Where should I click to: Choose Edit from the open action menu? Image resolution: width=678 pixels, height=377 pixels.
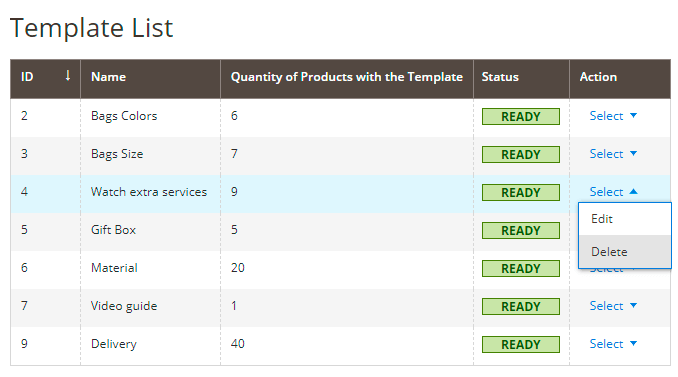[x=625, y=219]
